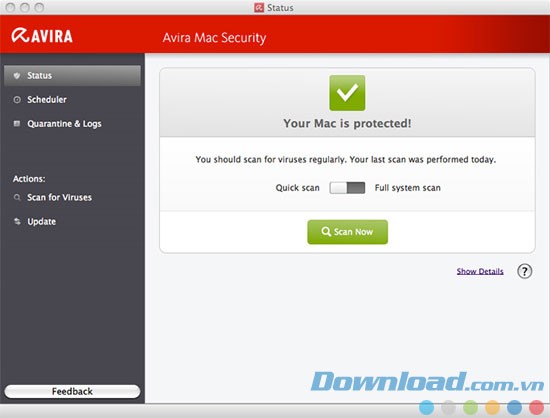Click the clock icon beside Scheduler
Screen dimensions: 550x418
[x=17, y=100]
